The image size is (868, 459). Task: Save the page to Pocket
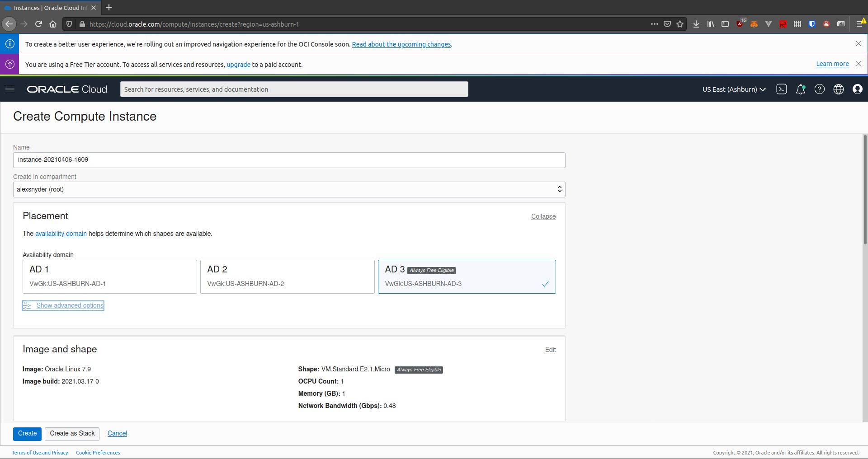667,24
